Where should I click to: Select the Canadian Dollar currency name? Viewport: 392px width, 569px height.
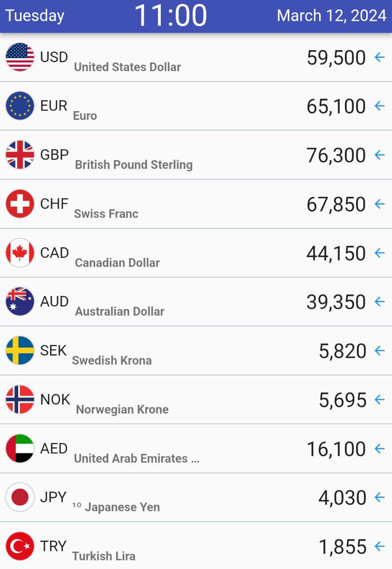tap(117, 263)
